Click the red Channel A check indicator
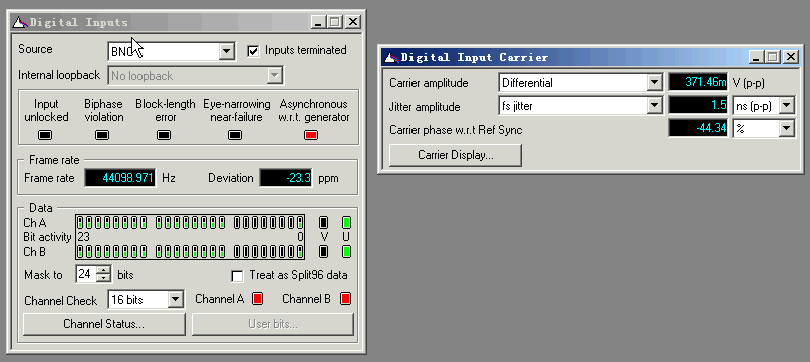This screenshot has height=362, width=810. click(258, 298)
